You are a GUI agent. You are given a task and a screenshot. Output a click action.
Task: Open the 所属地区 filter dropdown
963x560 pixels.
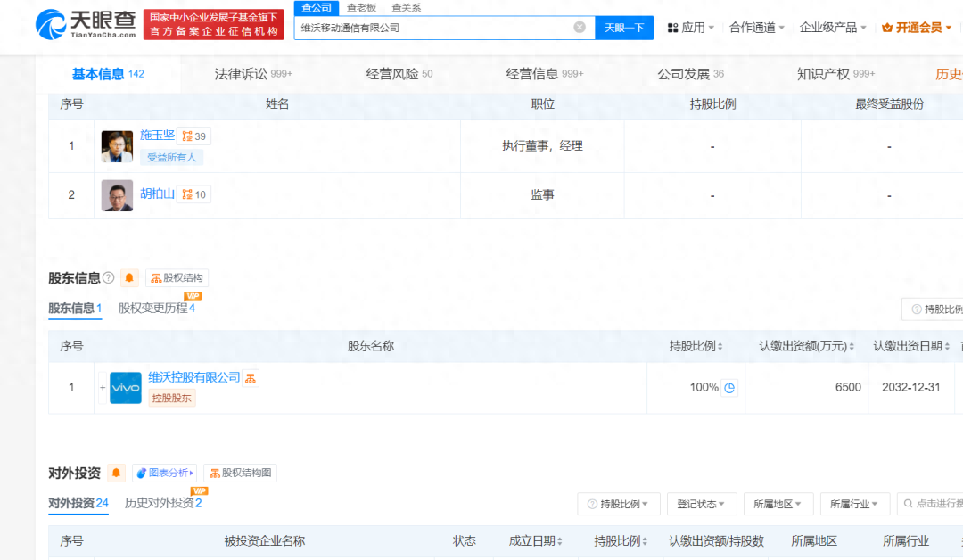778,504
